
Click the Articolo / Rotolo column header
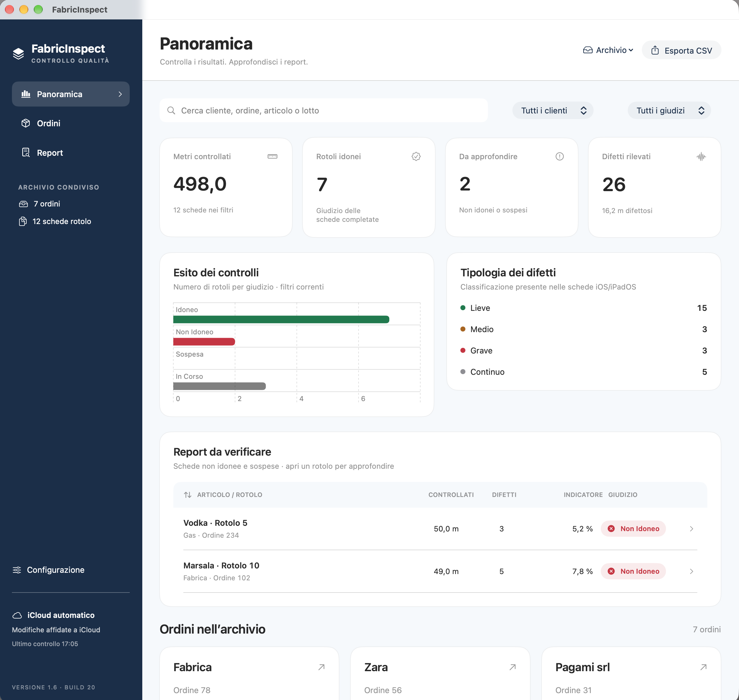(x=229, y=495)
